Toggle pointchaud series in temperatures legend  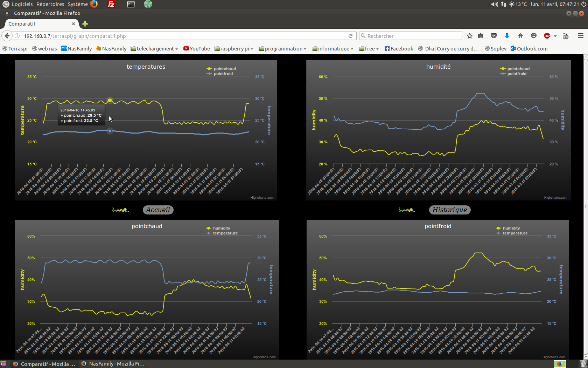pyautogui.click(x=224, y=69)
